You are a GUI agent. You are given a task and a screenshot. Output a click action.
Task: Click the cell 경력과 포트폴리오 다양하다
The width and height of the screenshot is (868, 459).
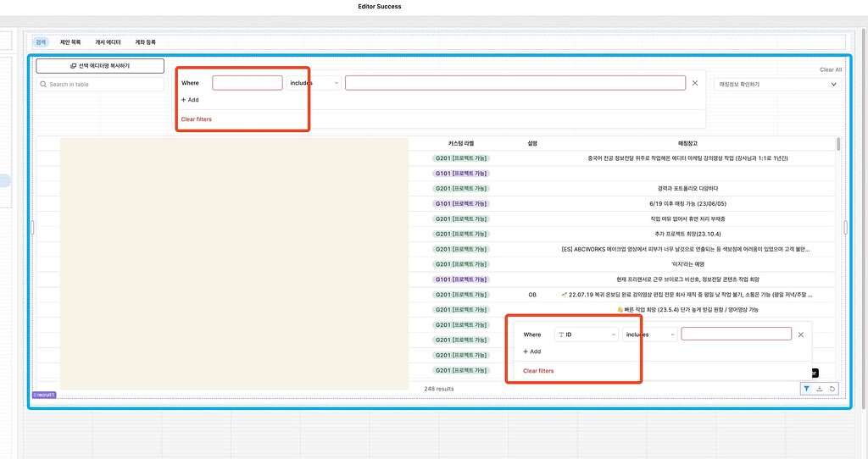[x=688, y=189]
